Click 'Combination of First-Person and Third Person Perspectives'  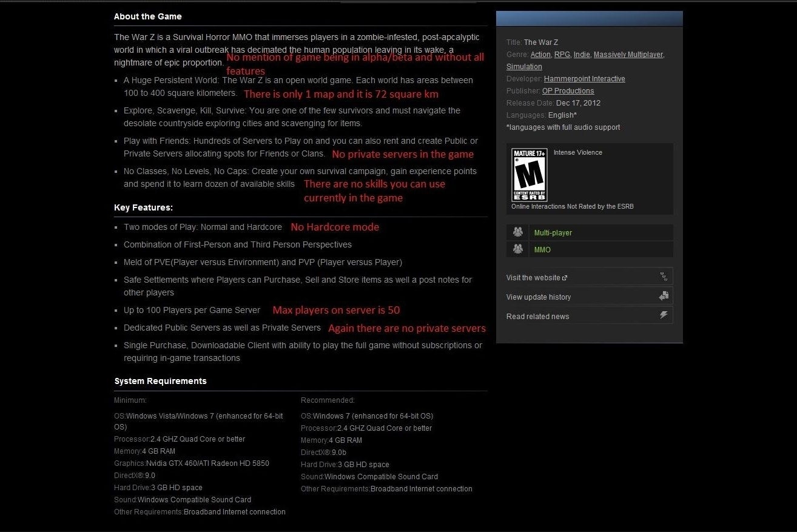coord(238,244)
